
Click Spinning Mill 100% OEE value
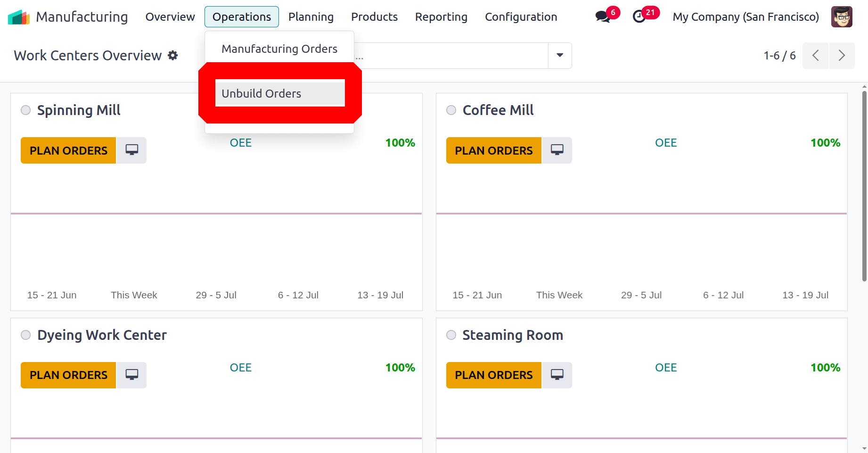click(400, 143)
